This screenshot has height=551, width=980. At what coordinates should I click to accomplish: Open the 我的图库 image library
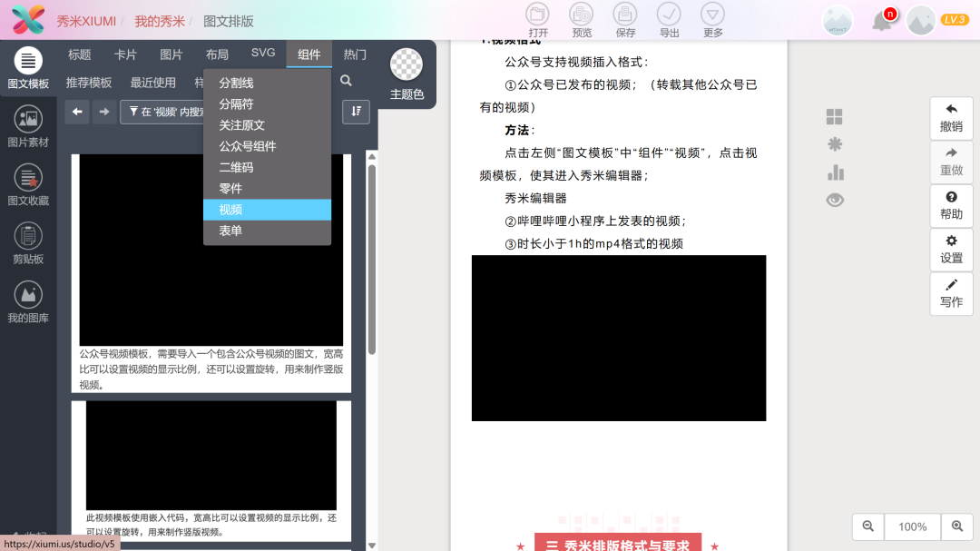point(28,302)
